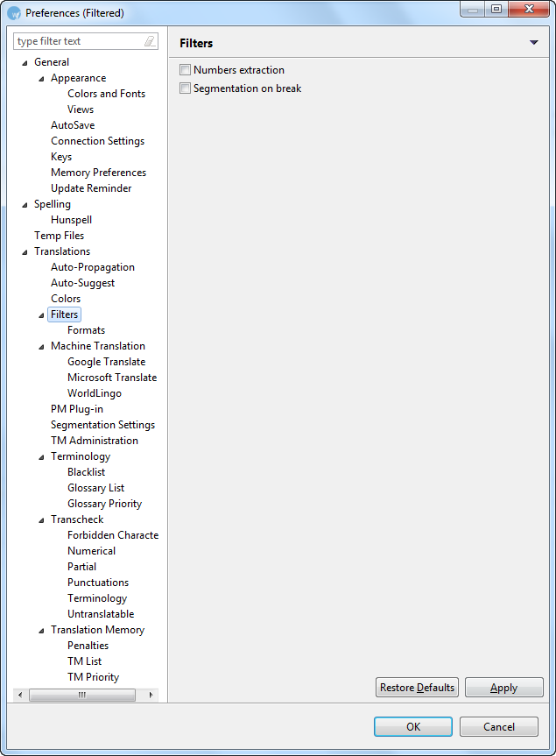Select the Partial transcheck item
The height and width of the screenshot is (756, 556).
click(81, 567)
